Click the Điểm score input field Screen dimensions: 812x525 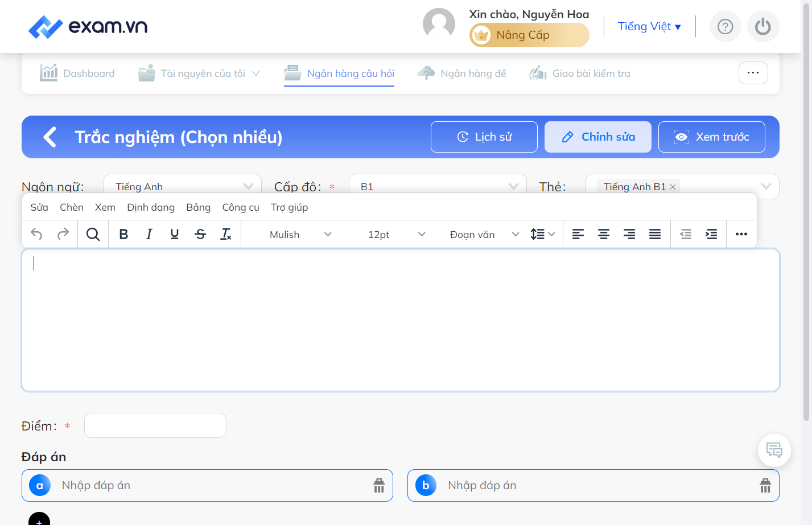click(155, 425)
